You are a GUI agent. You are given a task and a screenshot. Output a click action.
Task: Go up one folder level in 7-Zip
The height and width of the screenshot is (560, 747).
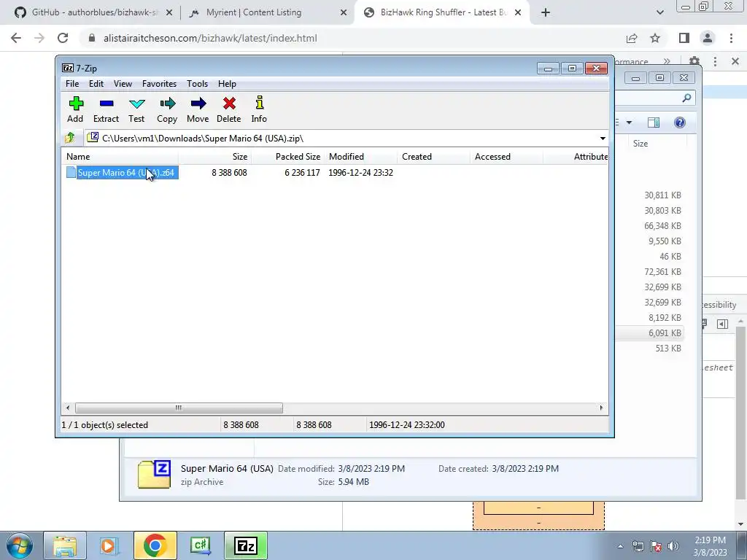click(70, 138)
